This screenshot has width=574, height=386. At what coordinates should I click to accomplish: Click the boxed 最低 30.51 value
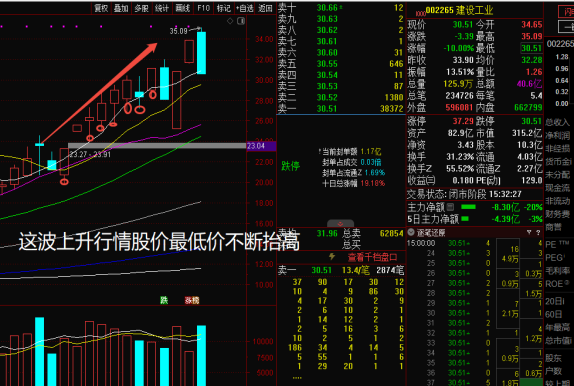point(532,48)
